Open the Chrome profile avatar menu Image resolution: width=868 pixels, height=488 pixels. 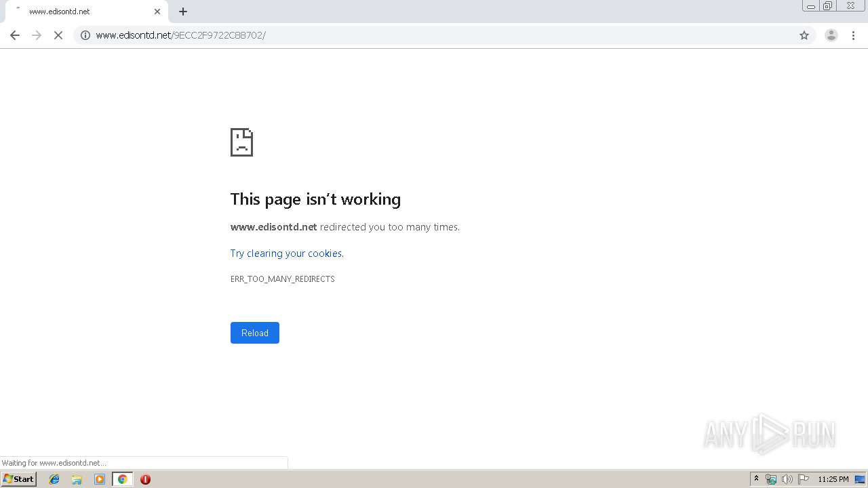click(x=831, y=35)
